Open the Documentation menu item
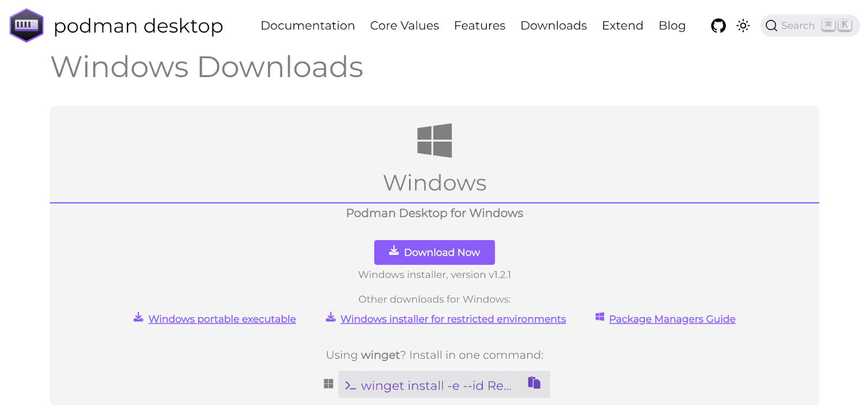The height and width of the screenshot is (420, 868). [308, 26]
